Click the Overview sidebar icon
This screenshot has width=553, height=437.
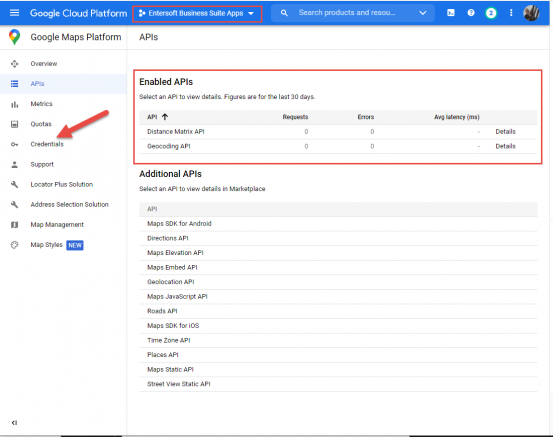(14, 64)
